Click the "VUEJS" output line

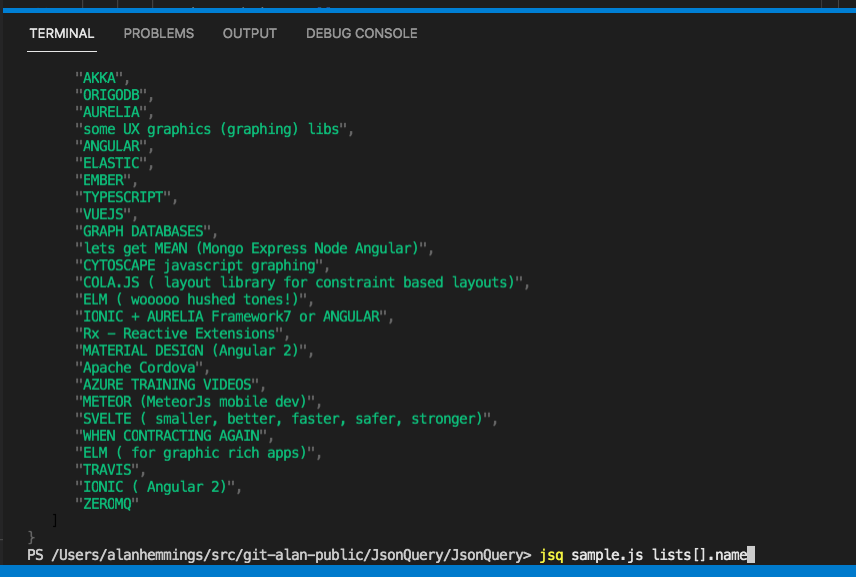click(106, 214)
